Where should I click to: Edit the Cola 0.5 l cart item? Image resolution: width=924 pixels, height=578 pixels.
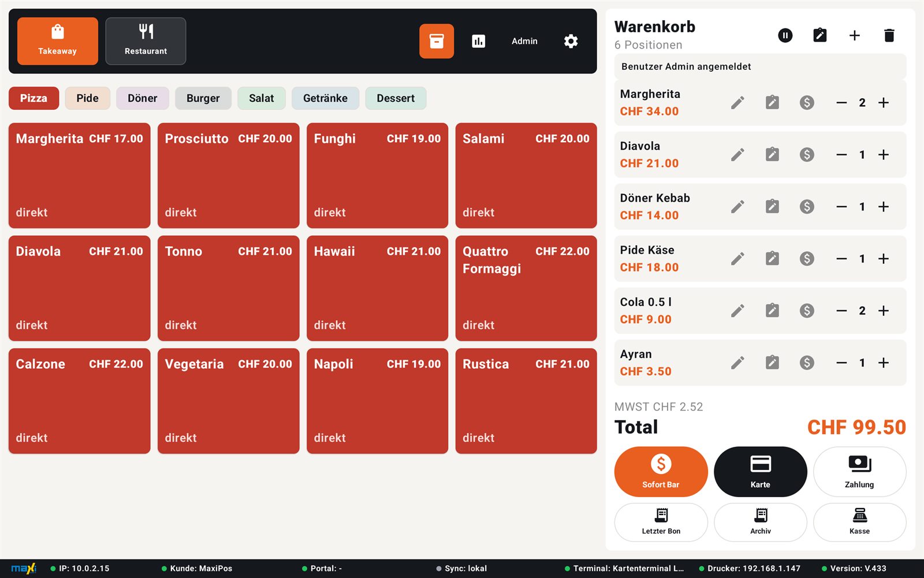point(737,311)
